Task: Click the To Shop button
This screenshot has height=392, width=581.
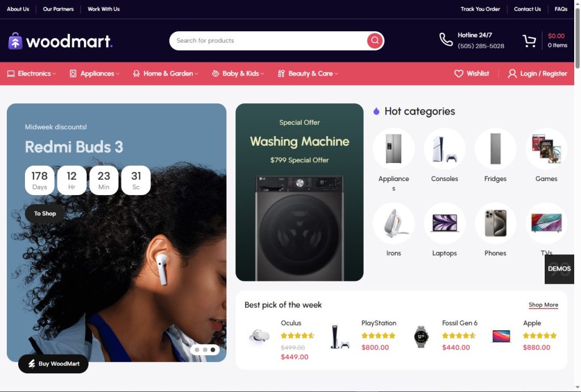Action: (x=45, y=213)
